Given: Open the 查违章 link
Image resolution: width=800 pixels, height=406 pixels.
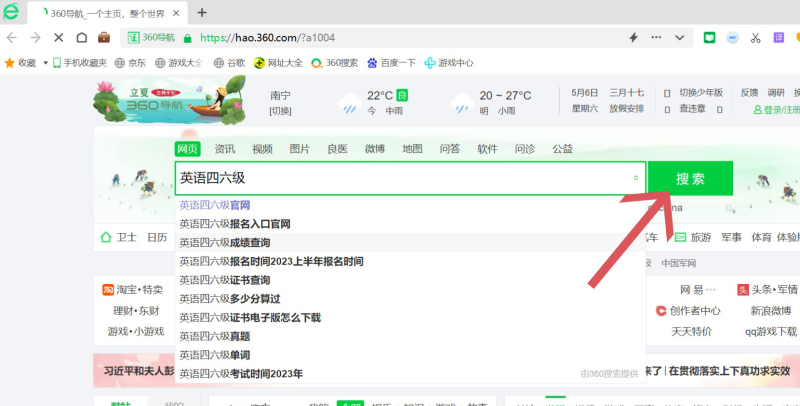Looking at the screenshot, I should click(x=692, y=109).
